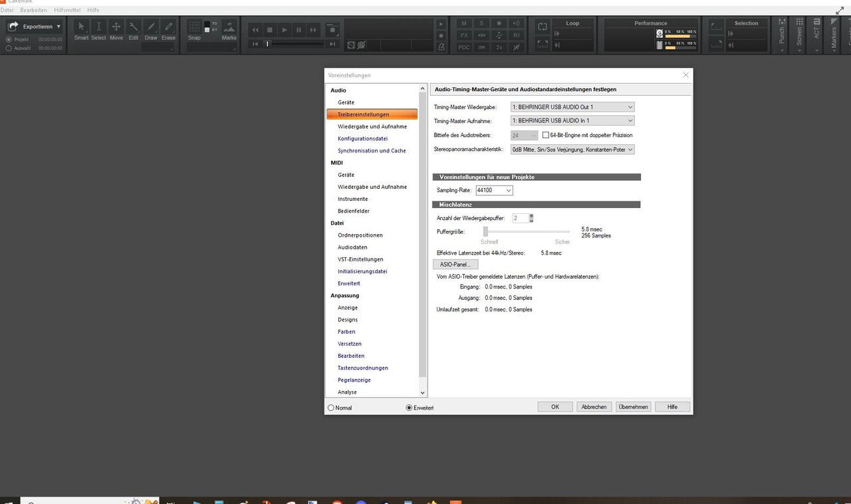Open the Konfigurationsdatei page
Screen dimensions: 851x504
click(x=362, y=138)
